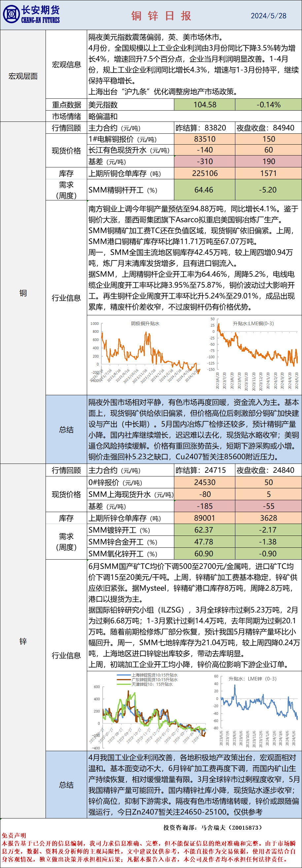Click SMM精铜杆开工 value 64.46
Image resolution: width=302 pixels, height=868 pixels.
(x=205, y=190)
